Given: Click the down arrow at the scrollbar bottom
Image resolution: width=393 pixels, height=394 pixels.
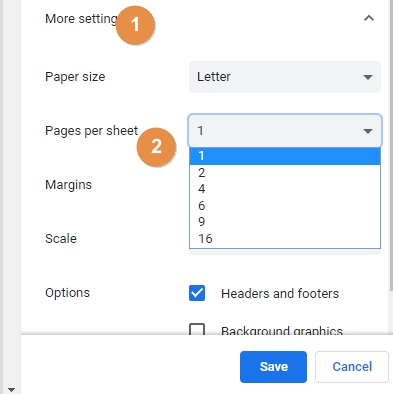Looking at the screenshot, I should (x=11, y=389).
